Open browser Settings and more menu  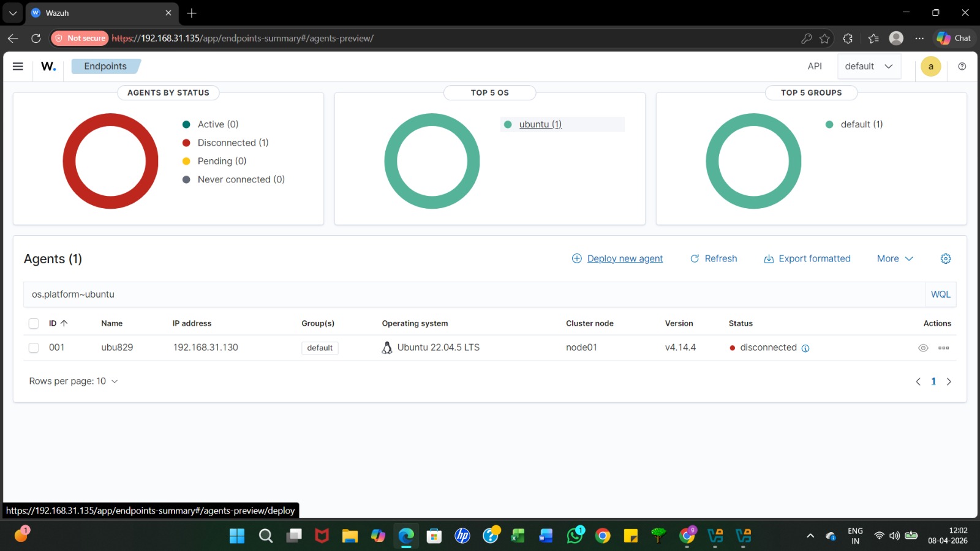coord(919,38)
